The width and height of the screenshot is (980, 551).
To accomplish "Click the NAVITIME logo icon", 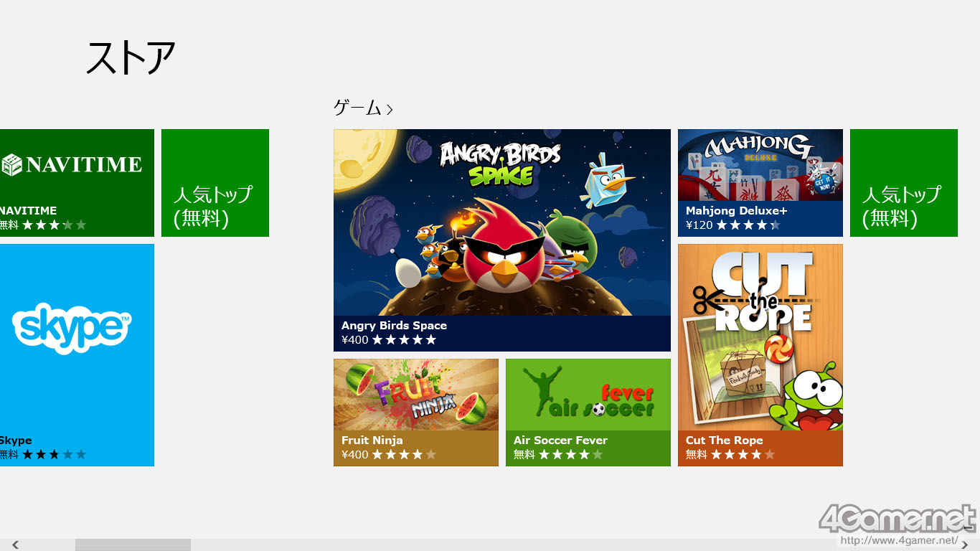I will click(x=72, y=164).
